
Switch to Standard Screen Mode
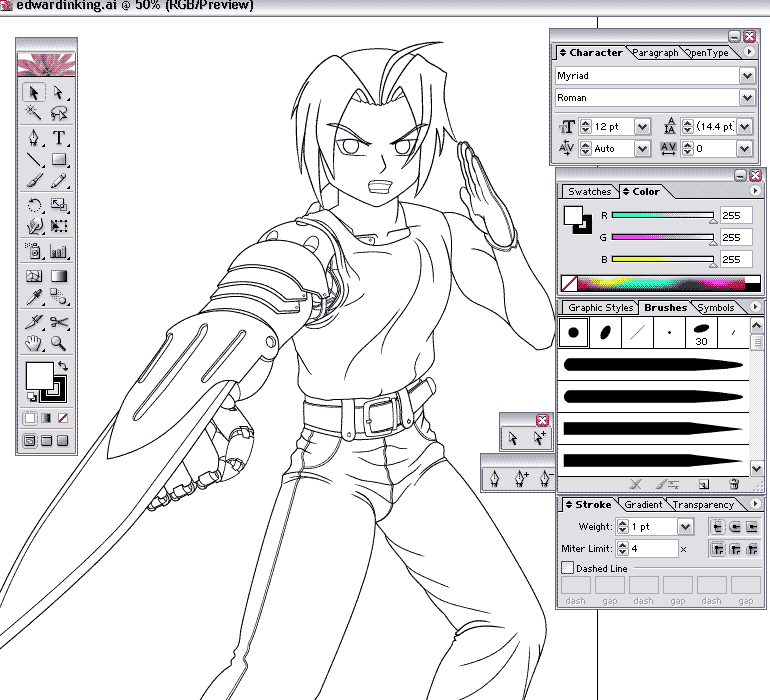[x=30, y=441]
